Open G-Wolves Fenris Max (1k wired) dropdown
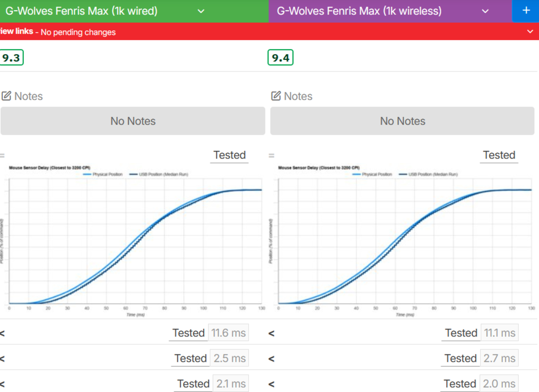Image resolution: width=539 pixels, height=392 pixels. tap(201, 11)
